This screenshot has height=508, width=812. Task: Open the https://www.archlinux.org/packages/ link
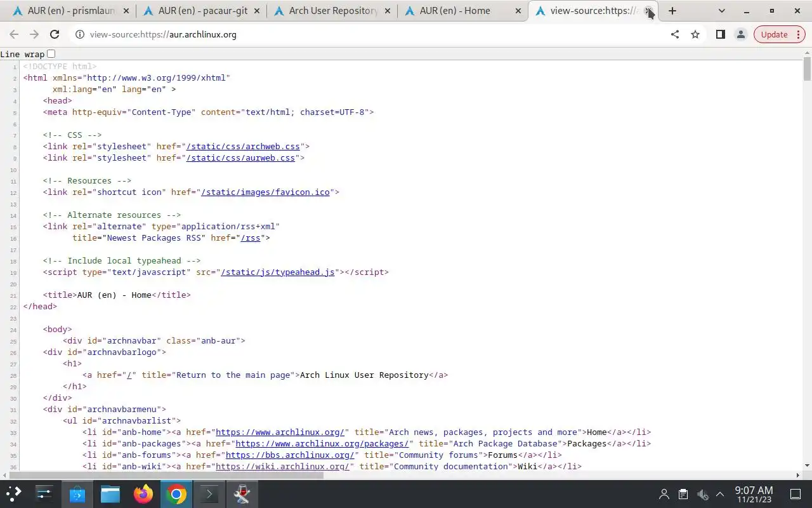tap(322, 443)
